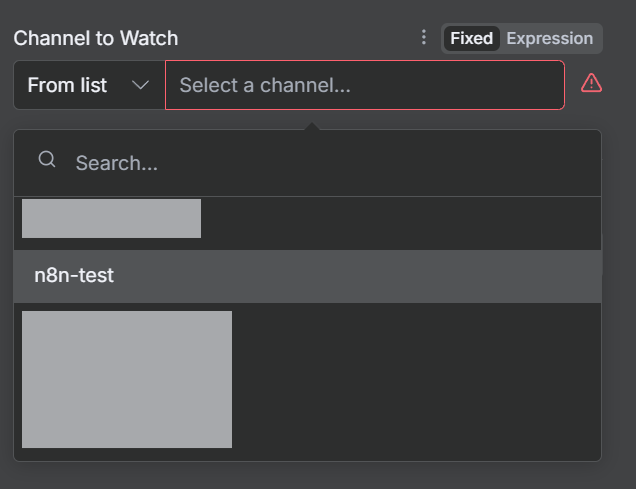Image resolution: width=636 pixels, height=489 pixels.
Task: Click empty space right of n8n-test row
Action: tap(400, 275)
